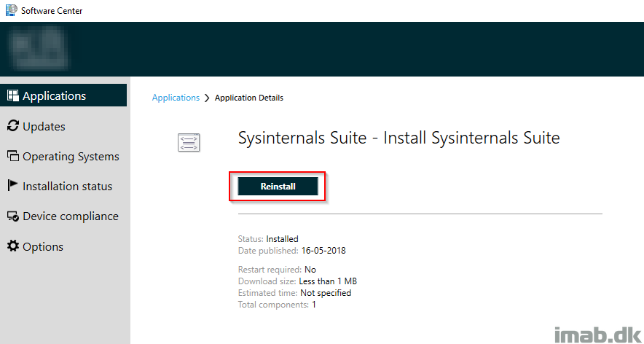Click the Software Center title bar icon

tap(12, 10)
